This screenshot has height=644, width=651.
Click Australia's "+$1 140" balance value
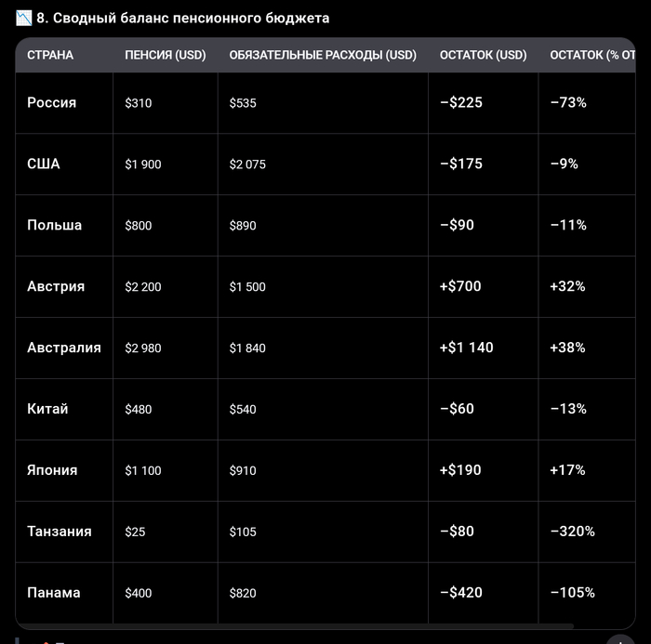(x=467, y=348)
